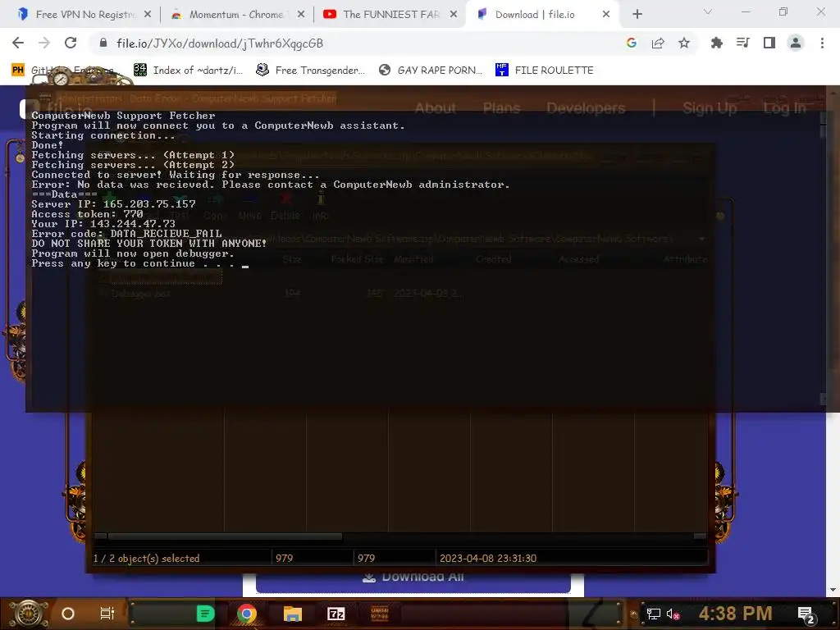
Task: Open the Free Transgender bookmark
Action: [310, 71]
